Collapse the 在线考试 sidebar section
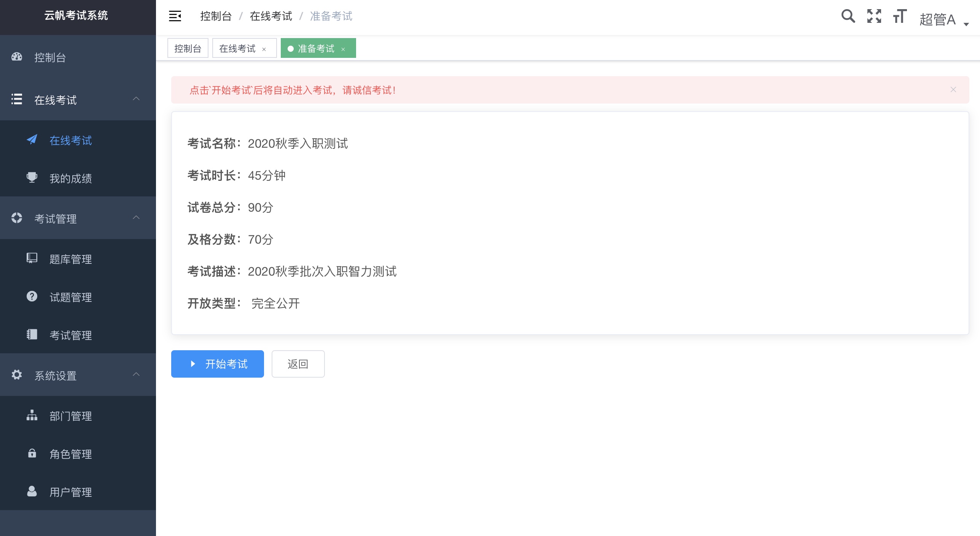980x536 pixels. click(136, 99)
